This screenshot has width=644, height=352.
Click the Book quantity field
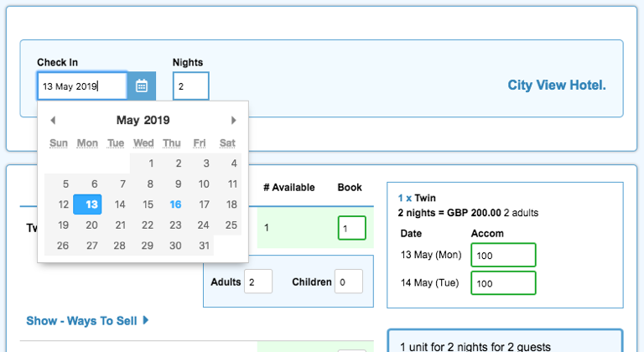click(x=351, y=228)
